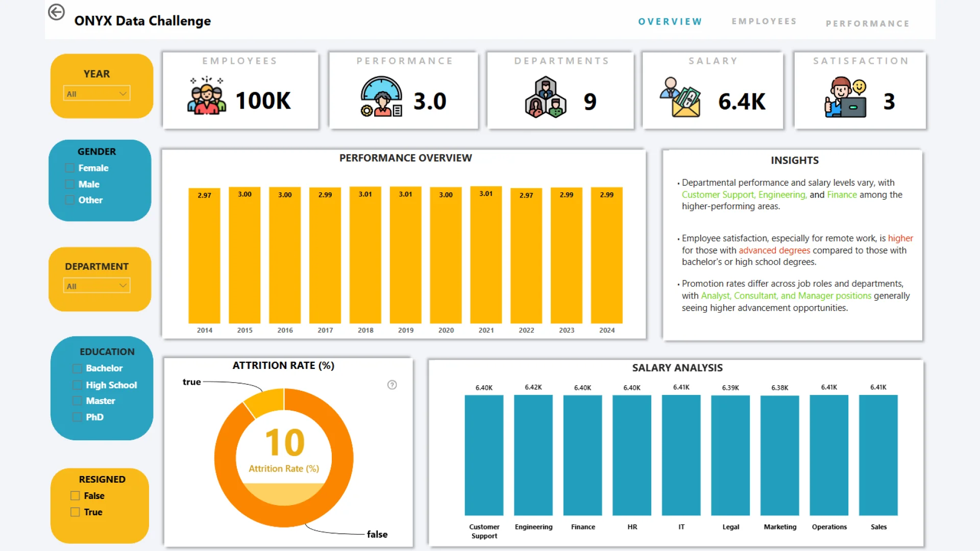The image size is (980, 551).
Task: Click the back arrow icon
Action: [x=56, y=12]
